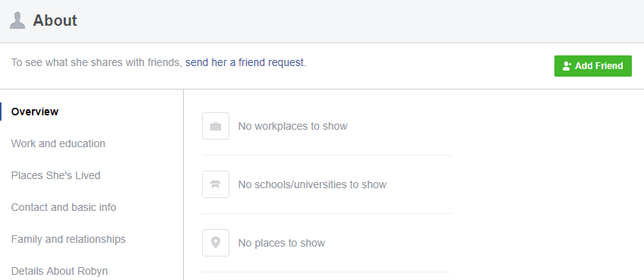
Task: Click the briefcase workplace icon
Action: coord(216,126)
